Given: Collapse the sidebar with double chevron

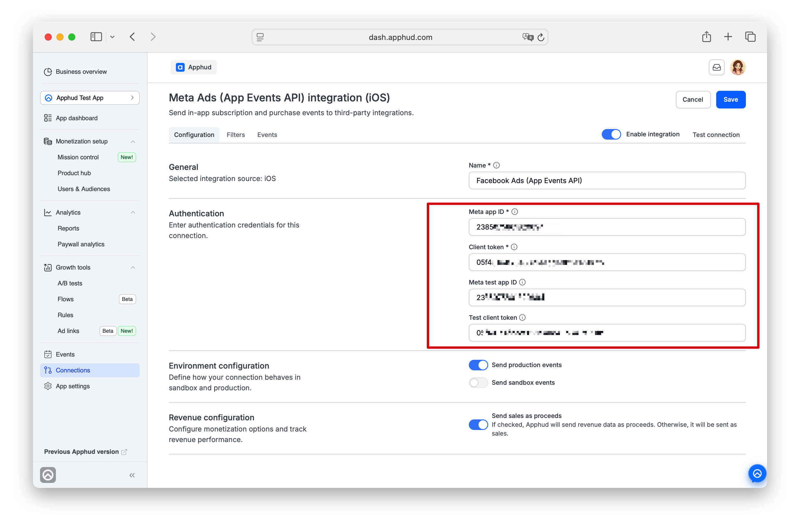Looking at the screenshot, I should [x=132, y=475].
